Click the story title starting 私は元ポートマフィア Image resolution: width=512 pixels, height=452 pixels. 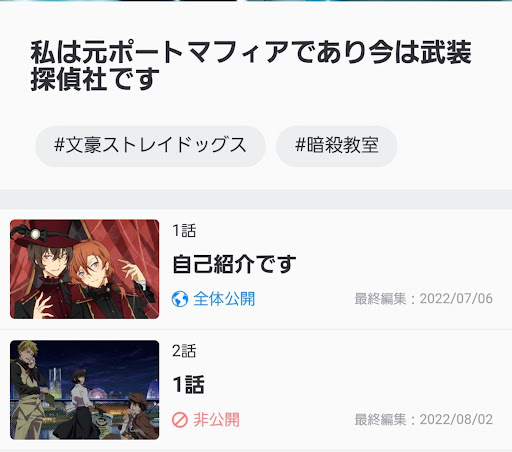251,65
